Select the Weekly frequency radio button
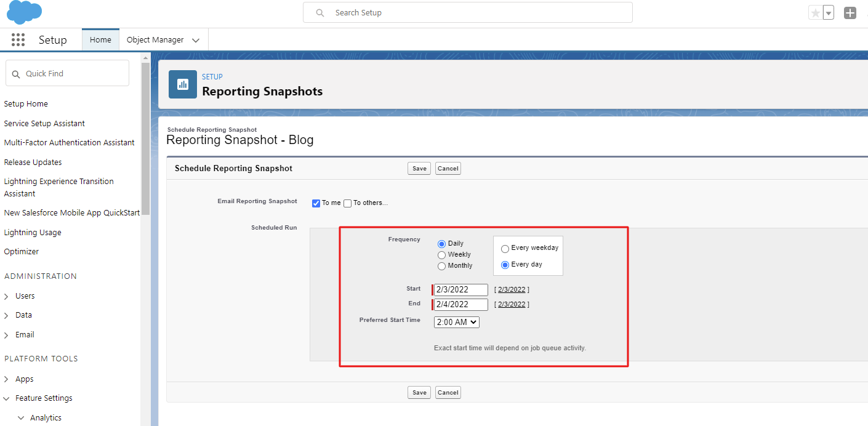 (x=441, y=255)
